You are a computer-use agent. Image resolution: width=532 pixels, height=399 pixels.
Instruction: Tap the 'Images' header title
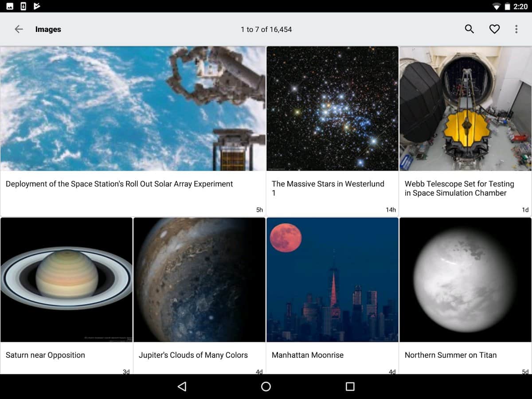[48, 29]
